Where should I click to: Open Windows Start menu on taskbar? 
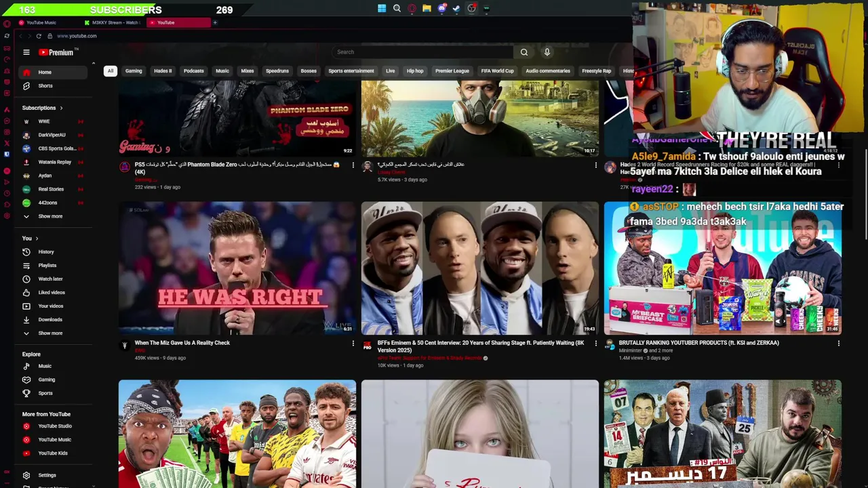tap(382, 9)
